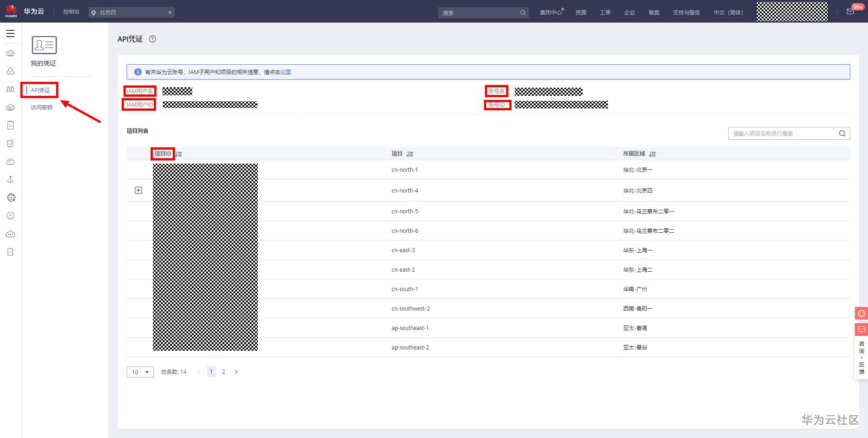This screenshot has height=438, width=868.
Task: Go to the previous page arrow
Action: 199,372
